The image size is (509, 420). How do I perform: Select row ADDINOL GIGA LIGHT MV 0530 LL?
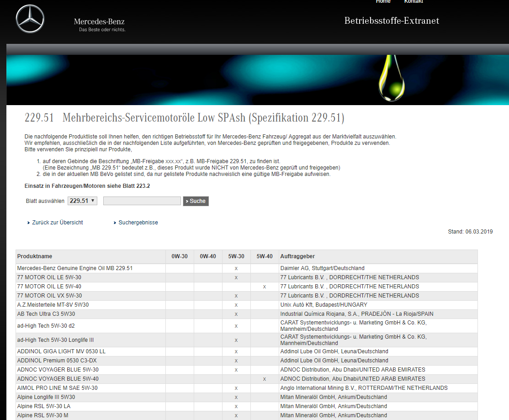point(247,351)
